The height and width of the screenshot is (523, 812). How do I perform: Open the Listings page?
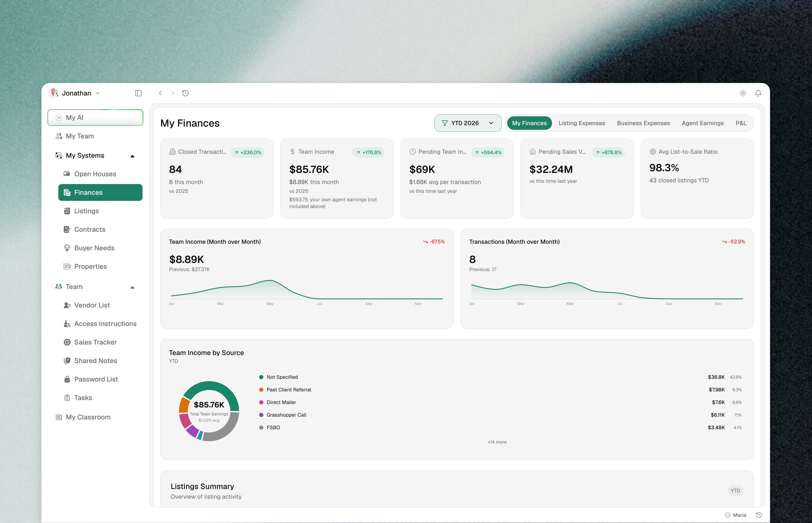(100, 211)
